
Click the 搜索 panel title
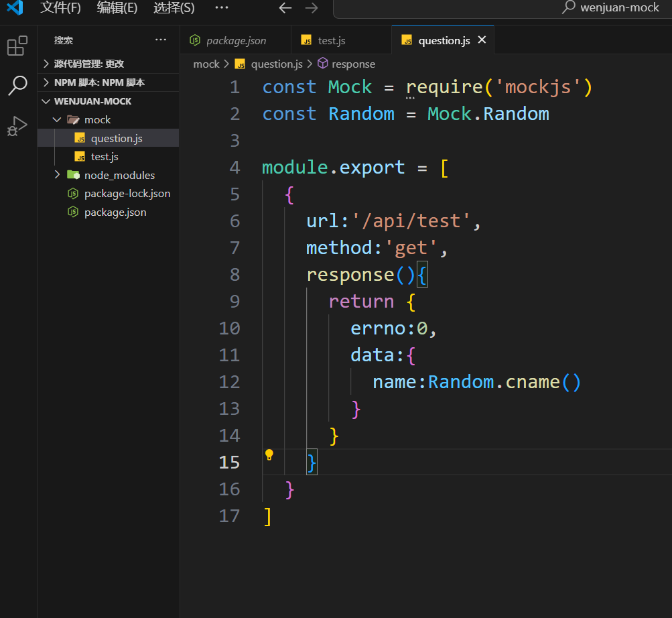click(x=64, y=40)
